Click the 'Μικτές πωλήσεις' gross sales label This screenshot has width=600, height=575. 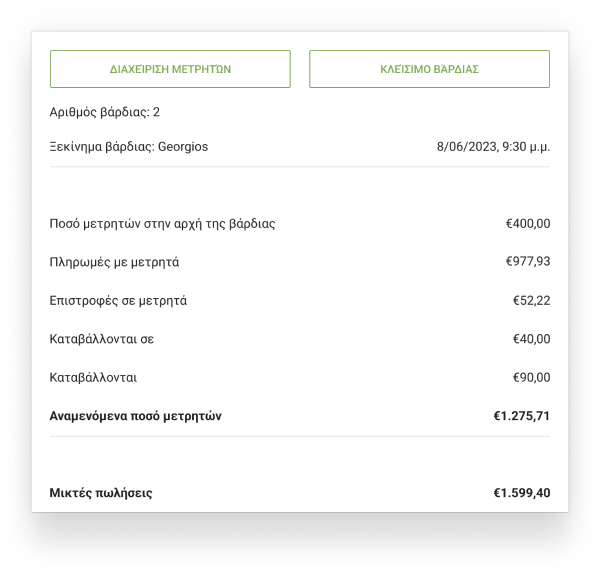click(x=101, y=493)
